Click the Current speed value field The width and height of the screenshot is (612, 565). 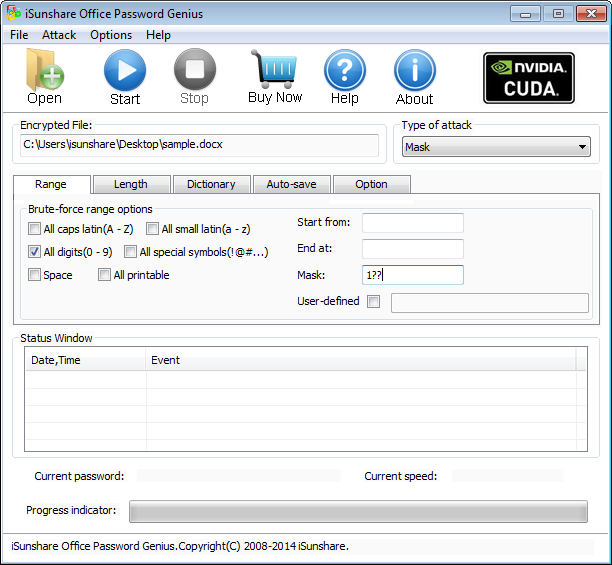pyautogui.click(x=507, y=476)
